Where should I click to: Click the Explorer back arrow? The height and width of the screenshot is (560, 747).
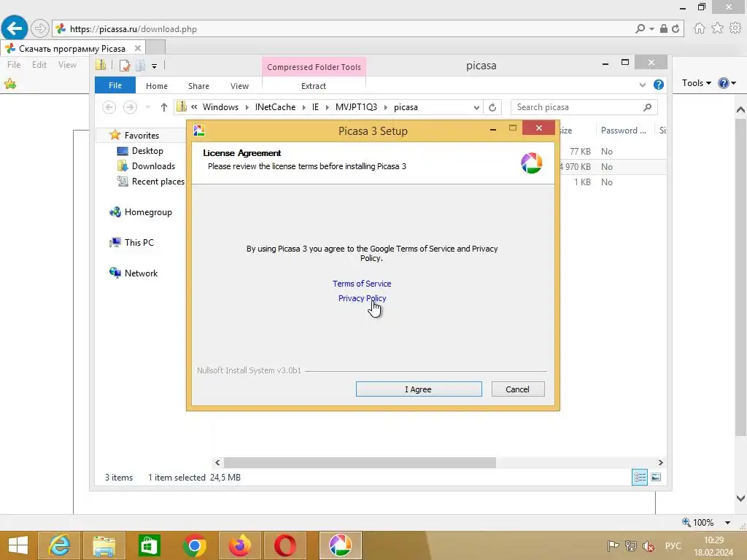coord(109,107)
